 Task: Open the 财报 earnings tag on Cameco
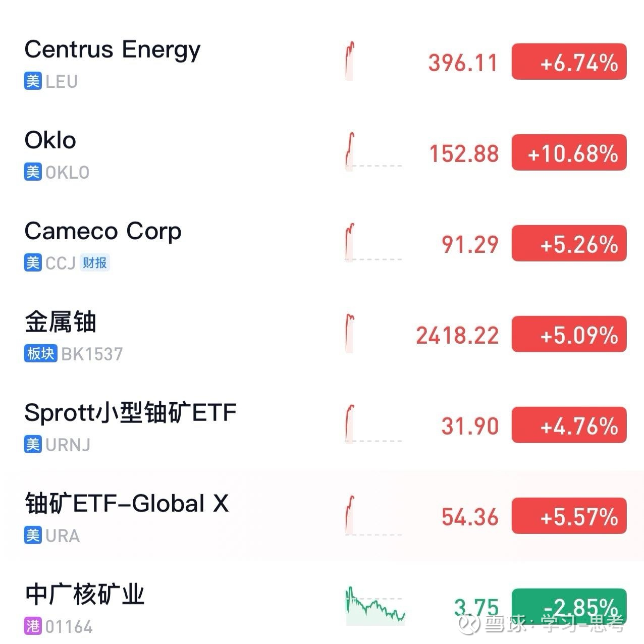95,263
